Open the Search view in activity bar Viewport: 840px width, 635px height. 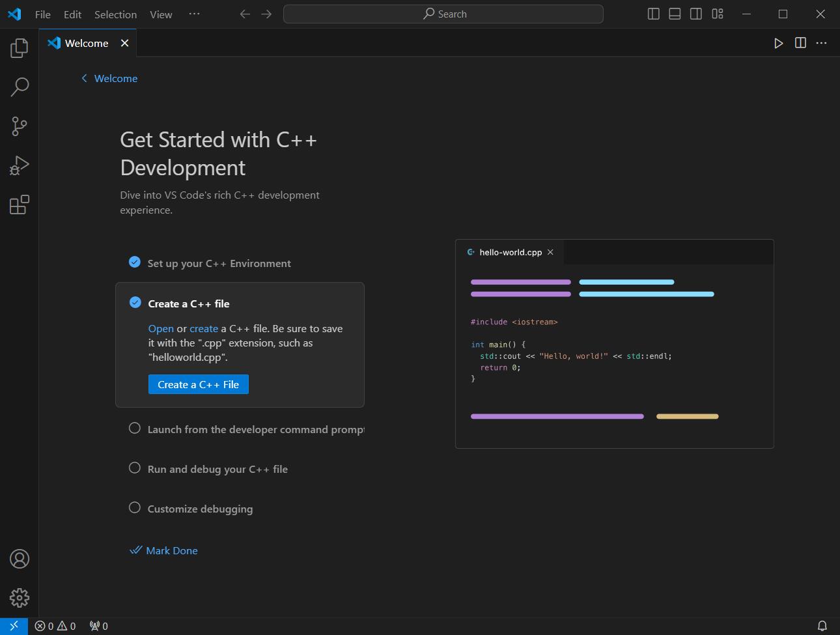(20, 87)
